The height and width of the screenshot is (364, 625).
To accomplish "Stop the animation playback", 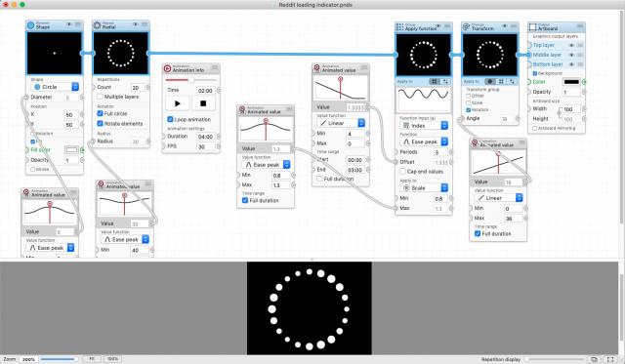I will (x=203, y=103).
